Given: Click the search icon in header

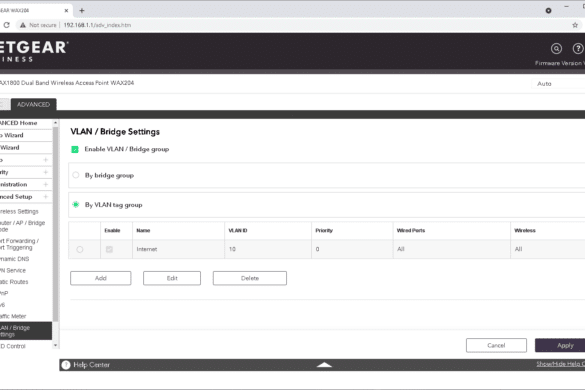Looking at the screenshot, I should (556, 49).
